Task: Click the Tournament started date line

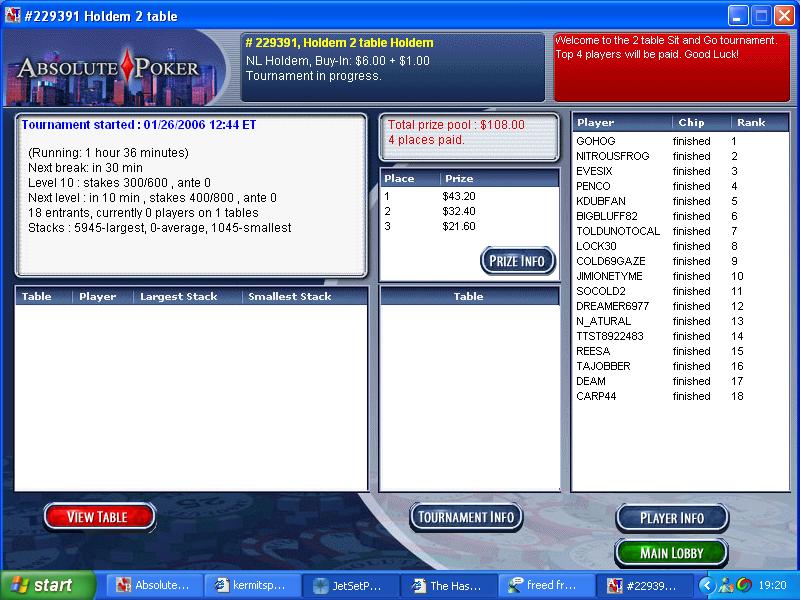Action: 139,125
